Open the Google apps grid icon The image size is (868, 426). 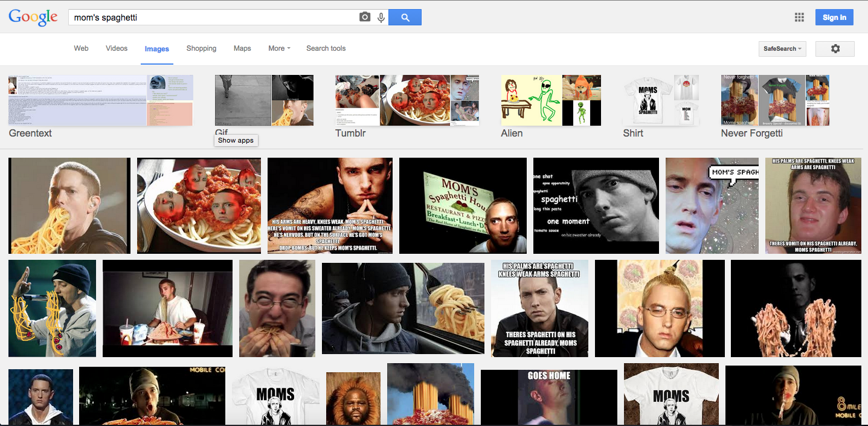tap(799, 18)
